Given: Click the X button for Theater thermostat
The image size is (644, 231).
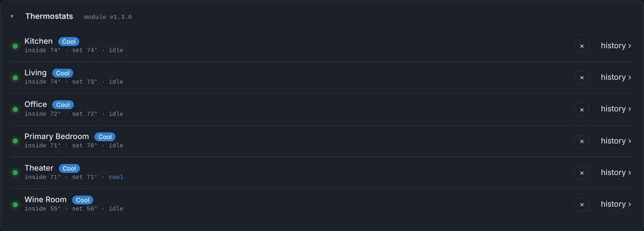Looking at the screenshot, I should tap(582, 173).
